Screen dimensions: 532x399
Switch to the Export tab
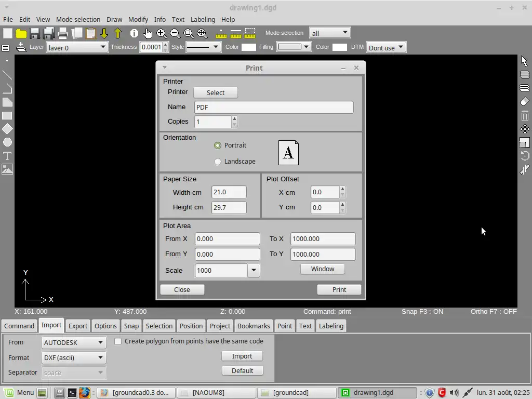78,326
